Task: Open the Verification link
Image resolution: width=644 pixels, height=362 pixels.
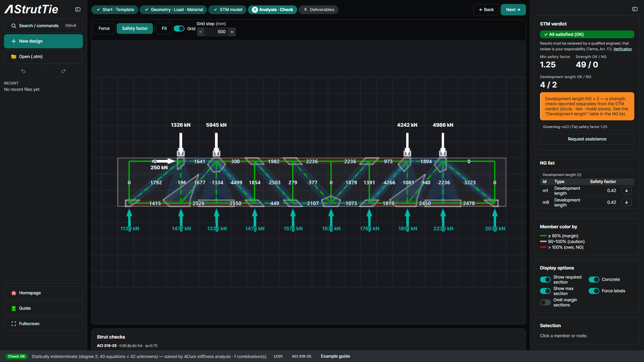Action: [623, 49]
